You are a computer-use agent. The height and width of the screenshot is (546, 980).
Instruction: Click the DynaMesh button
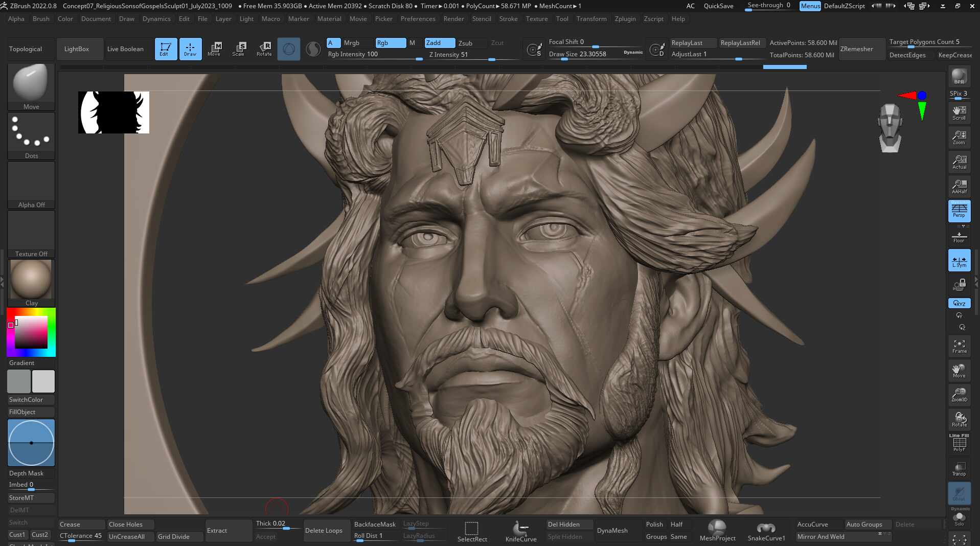(x=612, y=531)
